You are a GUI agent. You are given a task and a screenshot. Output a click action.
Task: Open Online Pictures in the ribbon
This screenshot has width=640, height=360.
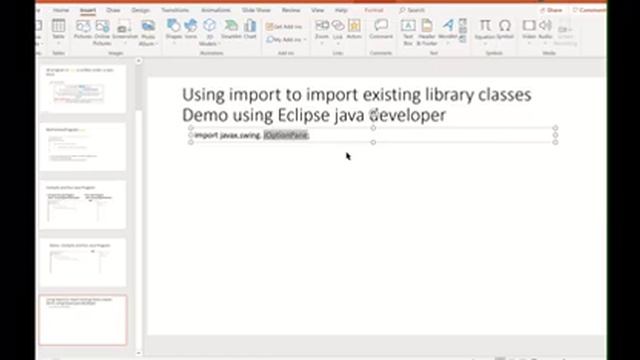(102, 32)
